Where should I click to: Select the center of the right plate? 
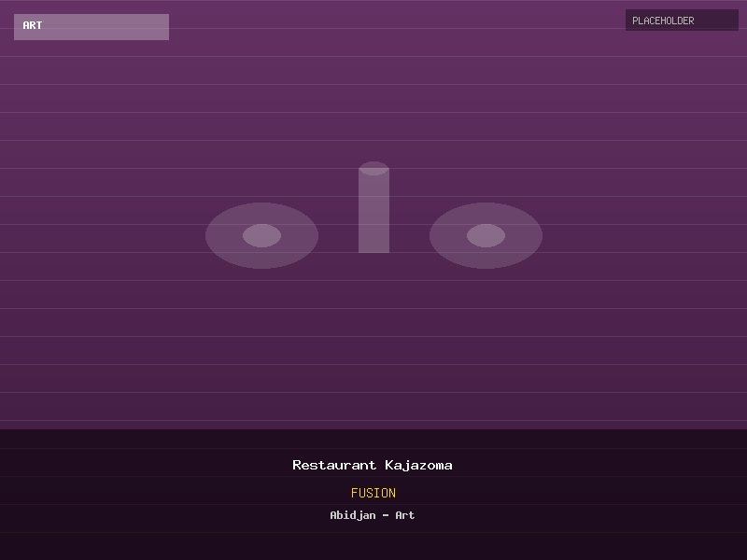(x=486, y=235)
